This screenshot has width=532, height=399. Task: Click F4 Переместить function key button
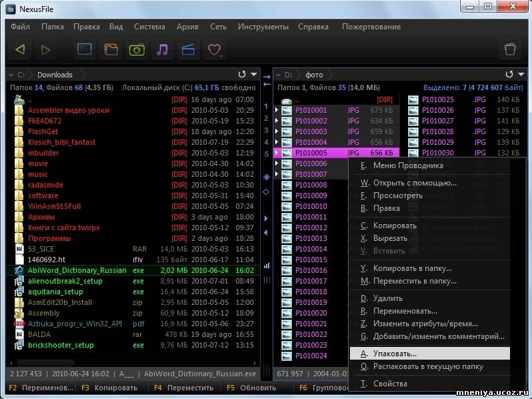[x=183, y=388]
